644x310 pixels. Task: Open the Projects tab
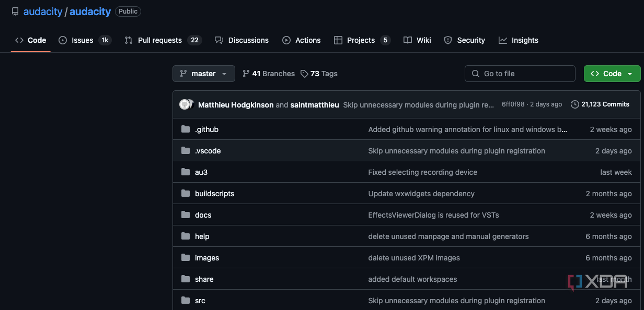(x=362, y=40)
